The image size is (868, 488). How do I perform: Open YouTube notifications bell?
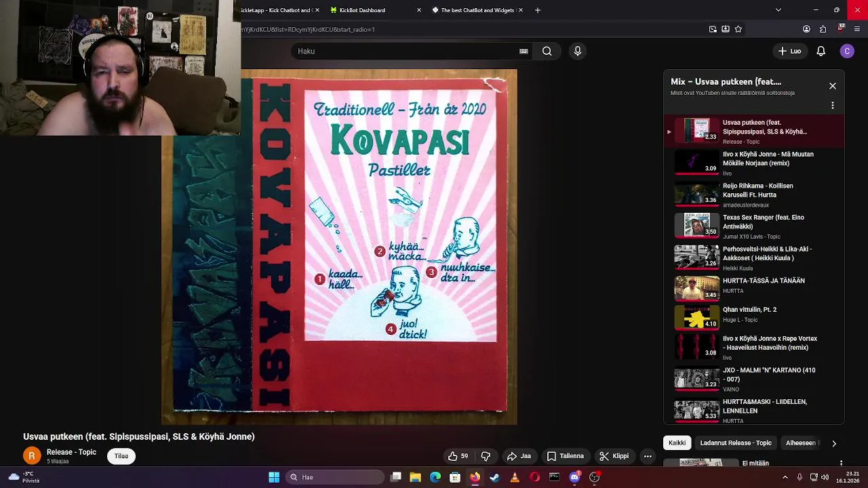point(821,51)
